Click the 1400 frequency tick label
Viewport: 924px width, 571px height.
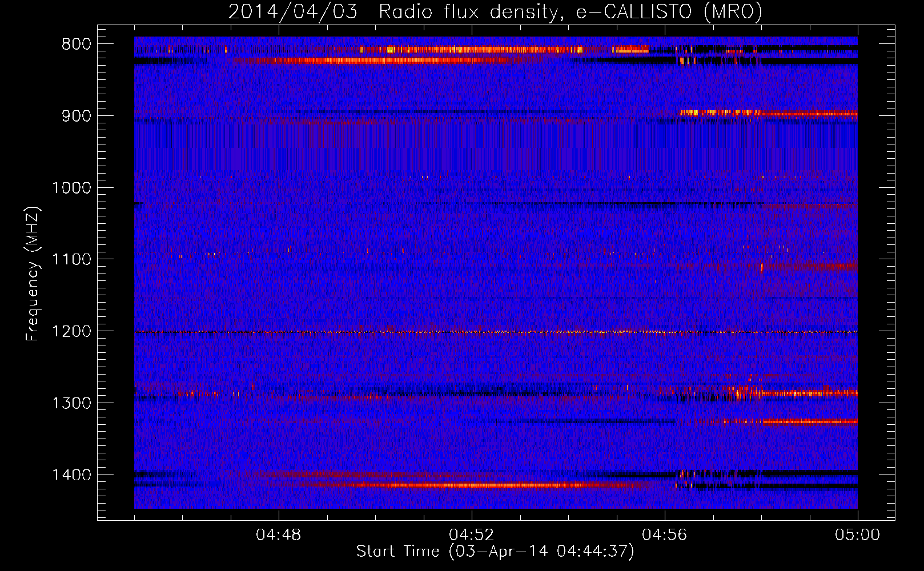[71, 475]
